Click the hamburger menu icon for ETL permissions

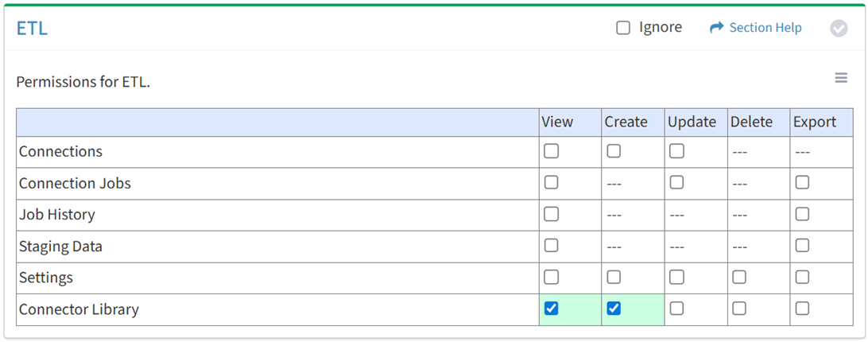click(841, 78)
